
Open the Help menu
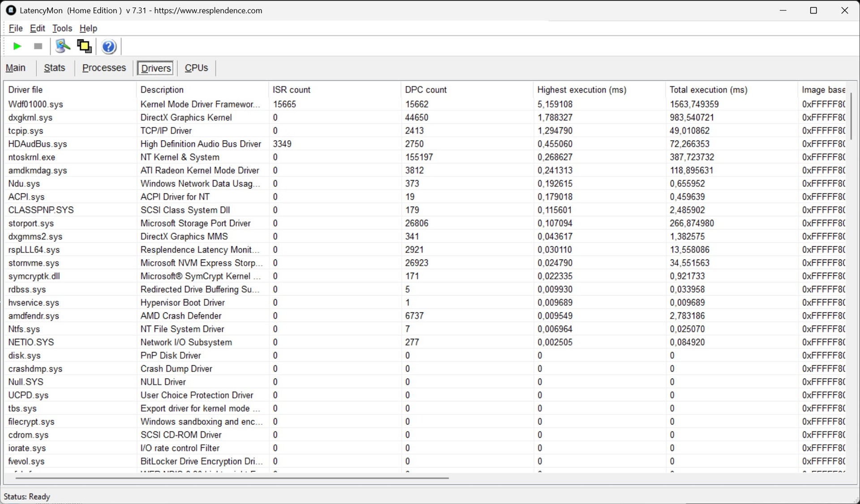[x=88, y=28]
